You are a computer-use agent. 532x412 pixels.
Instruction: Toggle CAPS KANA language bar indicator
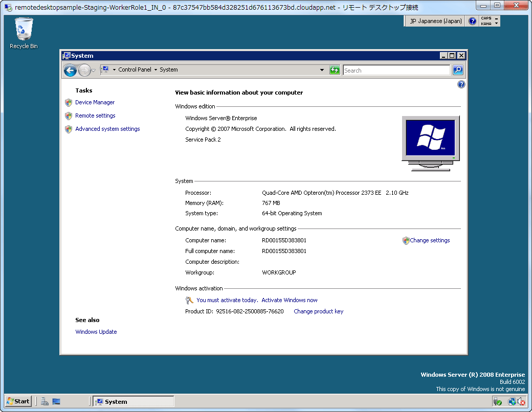point(486,21)
